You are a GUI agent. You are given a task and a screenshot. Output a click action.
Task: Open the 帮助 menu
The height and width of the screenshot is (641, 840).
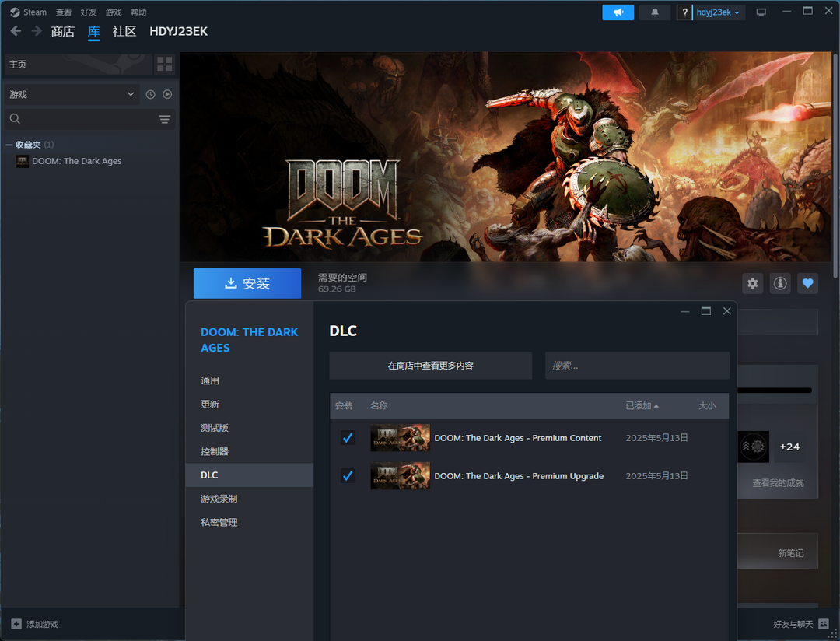coord(138,12)
